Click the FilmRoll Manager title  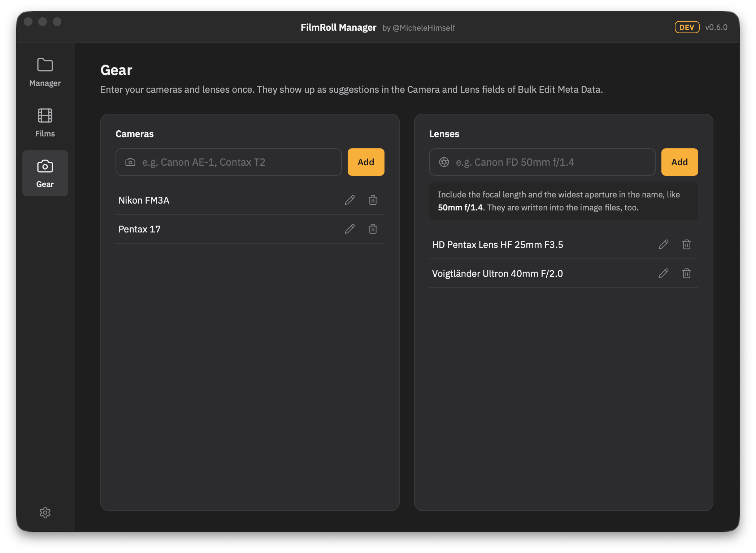[338, 27]
